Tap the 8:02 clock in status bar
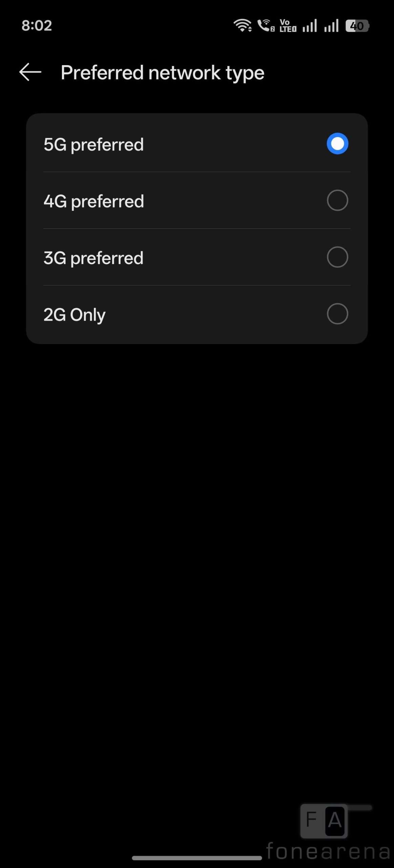394x868 pixels. click(x=37, y=26)
